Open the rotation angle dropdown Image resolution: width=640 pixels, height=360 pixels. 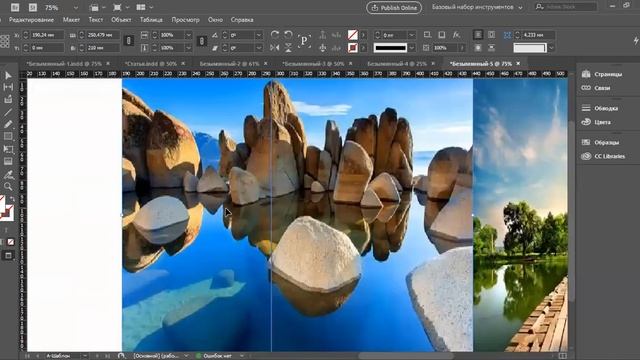(x=259, y=35)
